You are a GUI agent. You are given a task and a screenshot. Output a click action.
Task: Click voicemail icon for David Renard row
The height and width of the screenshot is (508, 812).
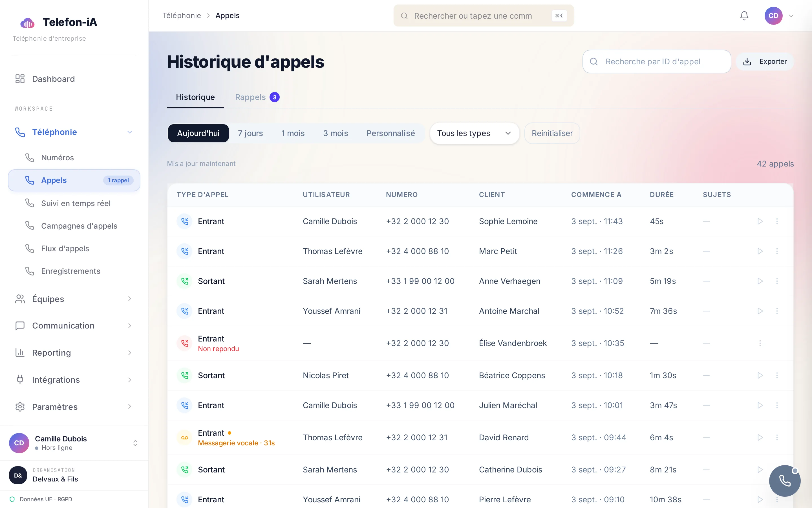click(x=185, y=437)
